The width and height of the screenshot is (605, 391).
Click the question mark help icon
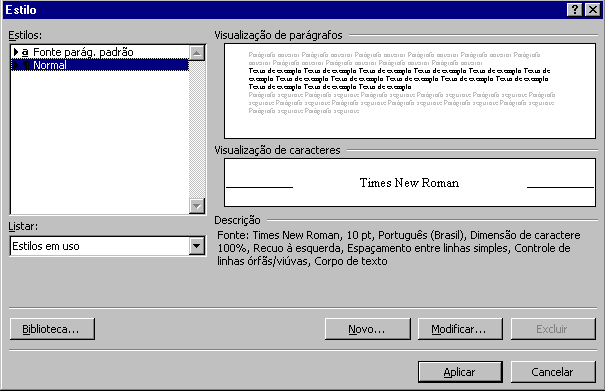(x=575, y=10)
